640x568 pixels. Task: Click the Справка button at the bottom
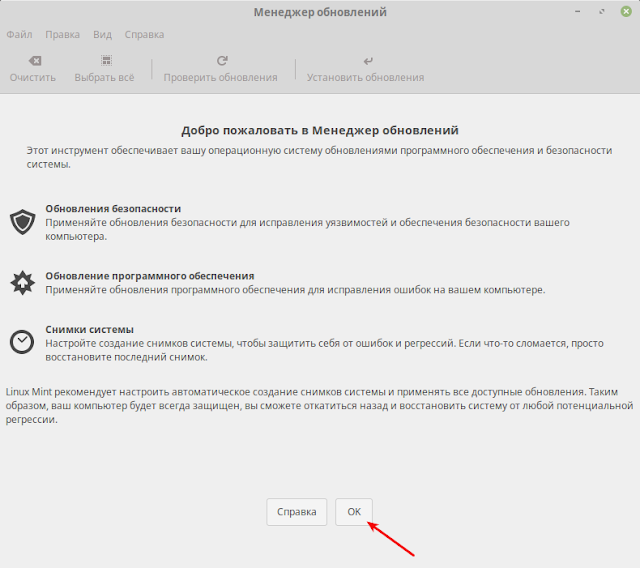click(297, 512)
